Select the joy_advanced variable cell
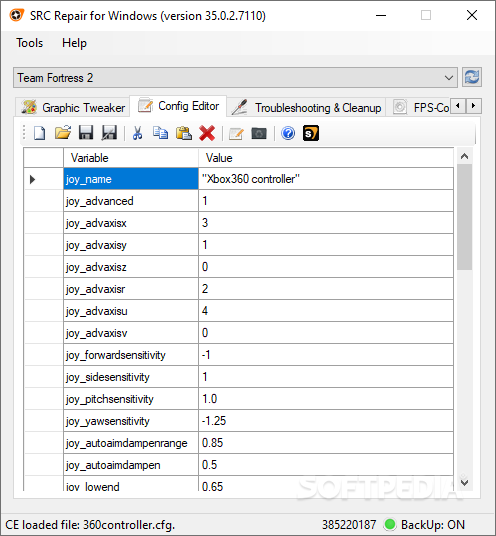496x536 pixels. point(131,201)
